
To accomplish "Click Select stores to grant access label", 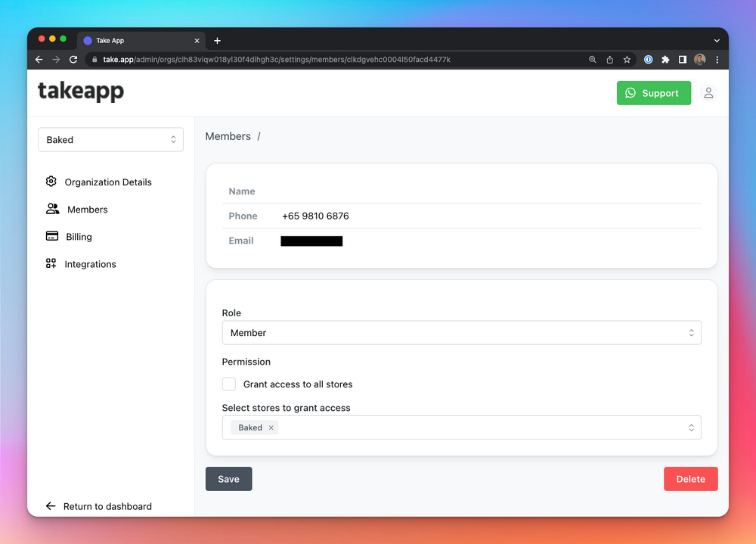I will coord(286,408).
